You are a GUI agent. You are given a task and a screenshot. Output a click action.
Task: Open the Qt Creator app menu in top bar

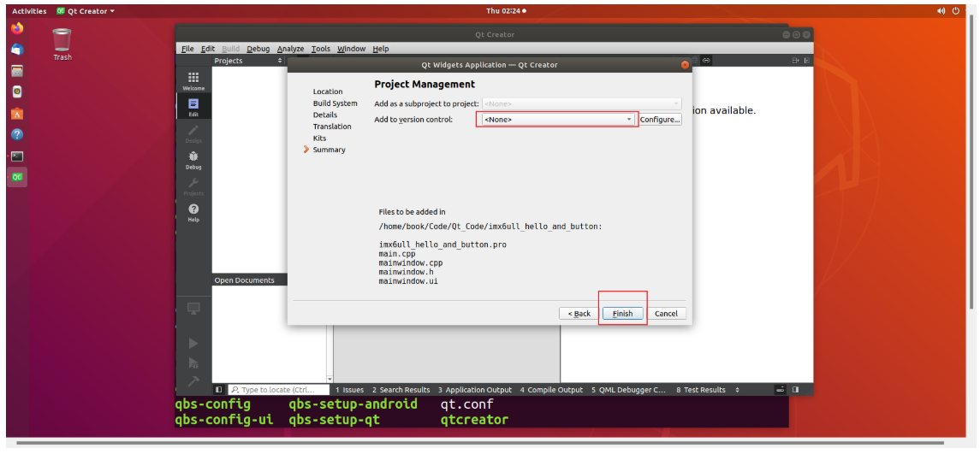[86, 11]
